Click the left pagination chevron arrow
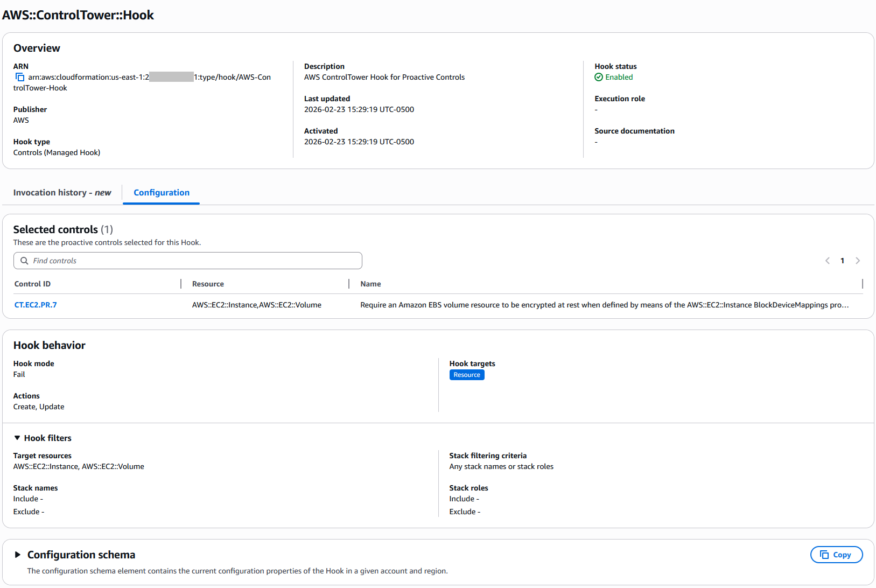 (x=828, y=261)
